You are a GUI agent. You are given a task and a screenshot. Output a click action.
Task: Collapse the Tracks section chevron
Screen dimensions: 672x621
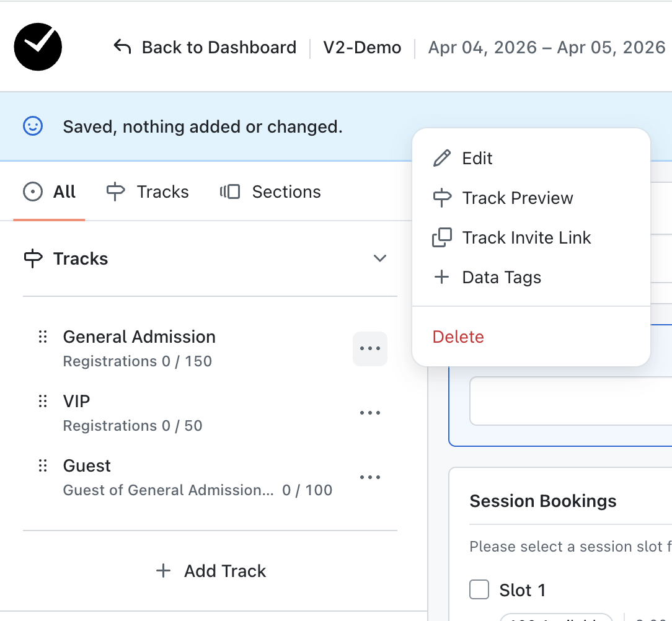coord(380,258)
